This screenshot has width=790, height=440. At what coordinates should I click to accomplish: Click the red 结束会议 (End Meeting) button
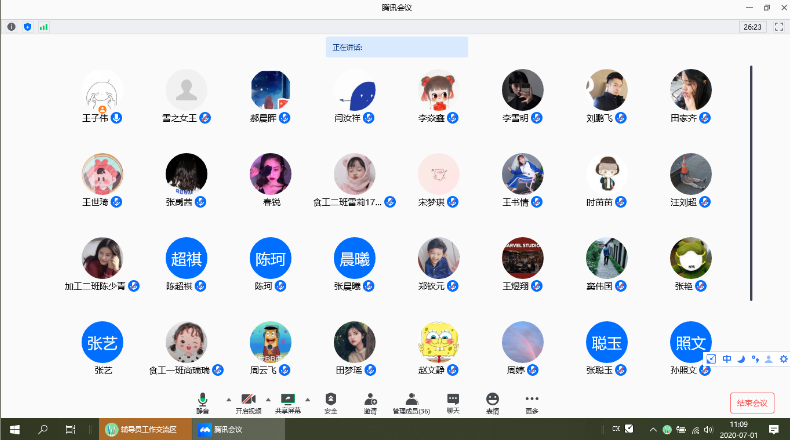[751, 403]
